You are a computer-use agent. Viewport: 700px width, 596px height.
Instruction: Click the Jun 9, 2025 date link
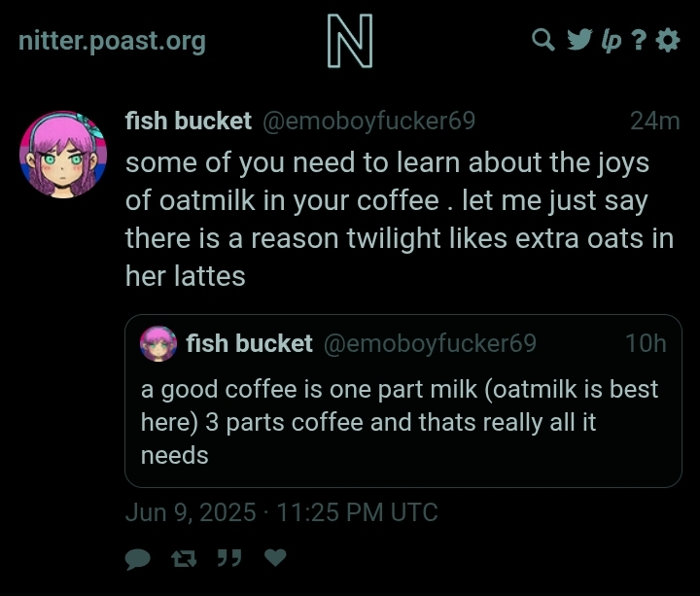pos(282,512)
